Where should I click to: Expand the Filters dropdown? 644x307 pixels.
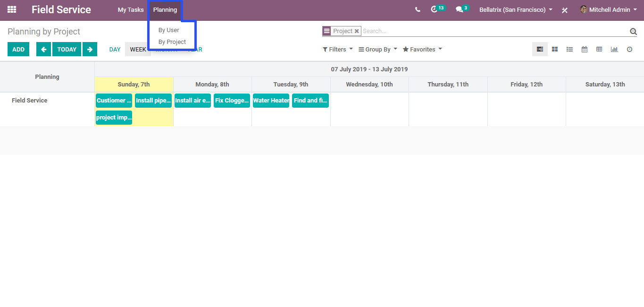pyautogui.click(x=337, y=49)
